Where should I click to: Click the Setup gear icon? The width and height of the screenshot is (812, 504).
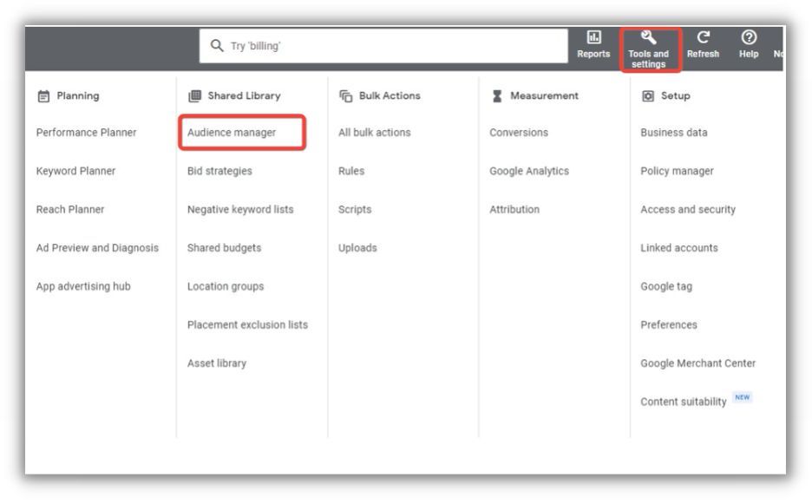click(648, 95)
